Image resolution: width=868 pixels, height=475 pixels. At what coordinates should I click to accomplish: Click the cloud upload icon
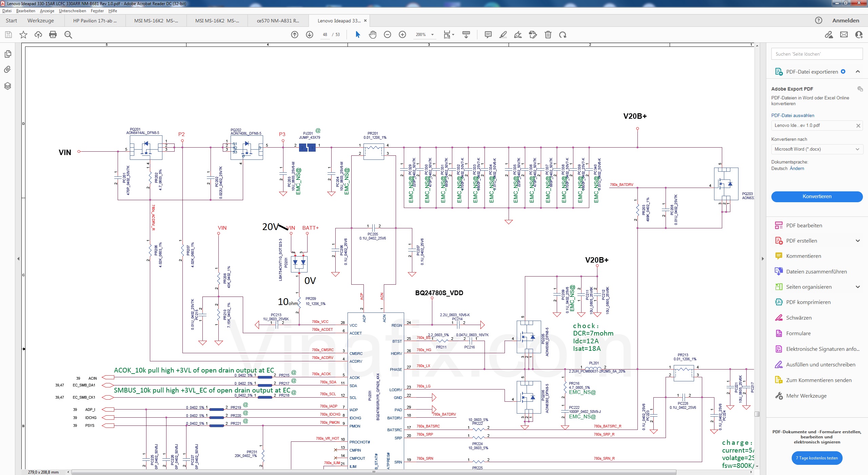point(38,35)
